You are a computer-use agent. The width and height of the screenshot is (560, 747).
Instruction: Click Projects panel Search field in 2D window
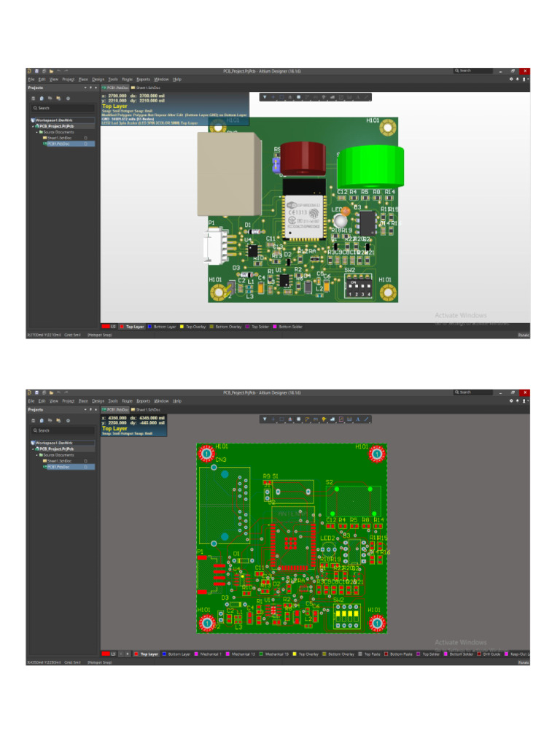63,430
